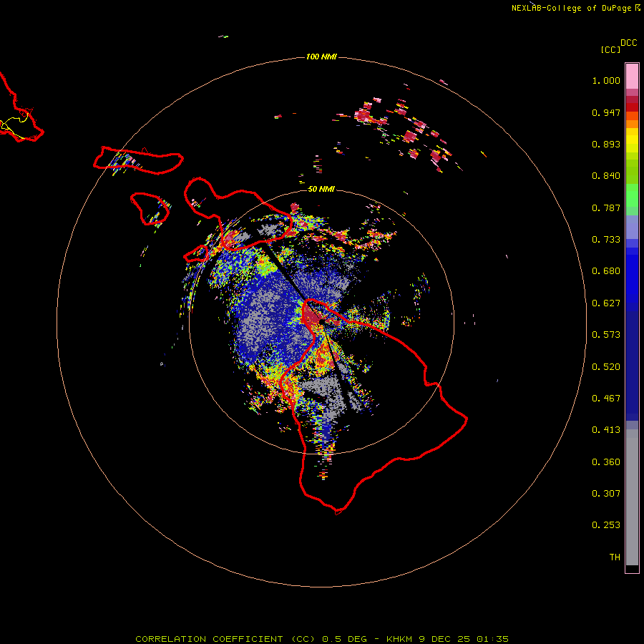Screen dimensions: 644x644
Task: Click the 50 NMI range ring label
Action: tap(321, 189)
